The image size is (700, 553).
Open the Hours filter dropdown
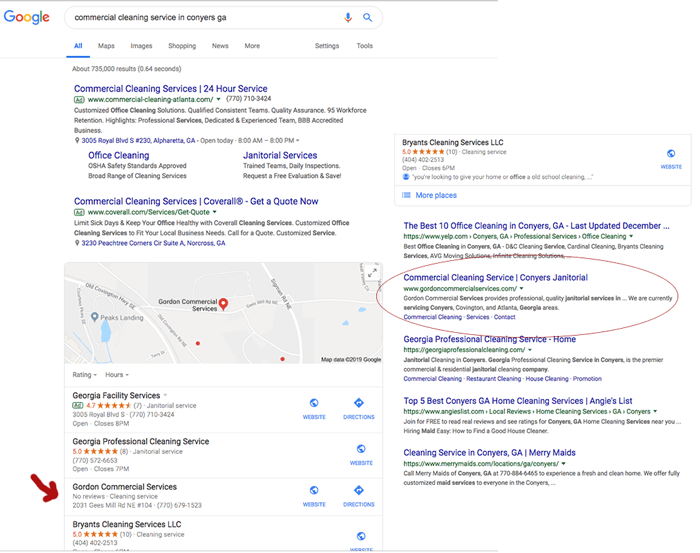click(x=117, y=375)
